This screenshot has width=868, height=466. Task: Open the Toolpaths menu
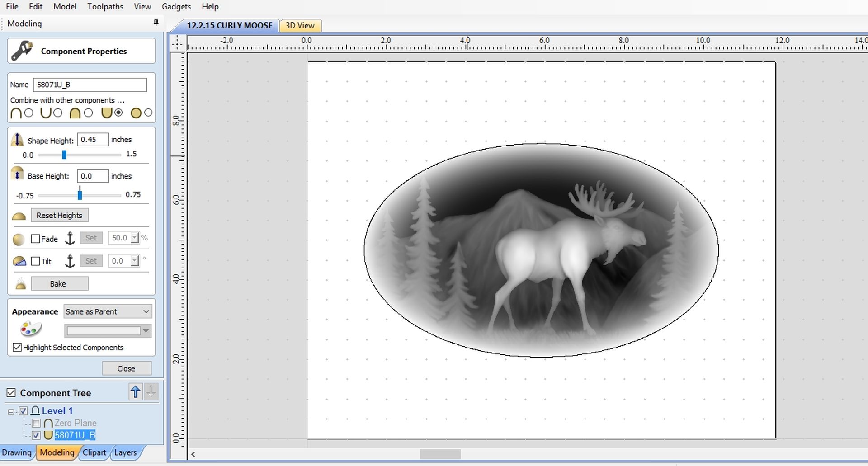click(x=105, y=7)
